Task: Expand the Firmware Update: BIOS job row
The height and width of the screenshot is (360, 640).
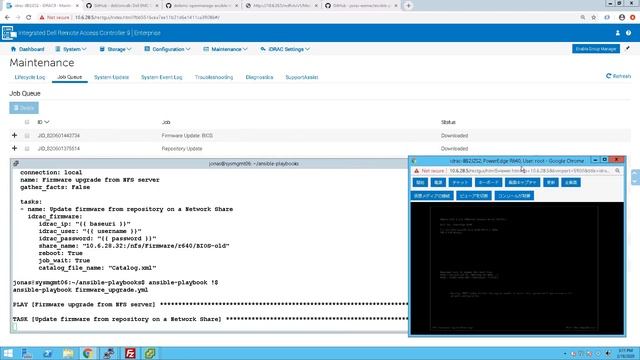Action: coord(14,135)
